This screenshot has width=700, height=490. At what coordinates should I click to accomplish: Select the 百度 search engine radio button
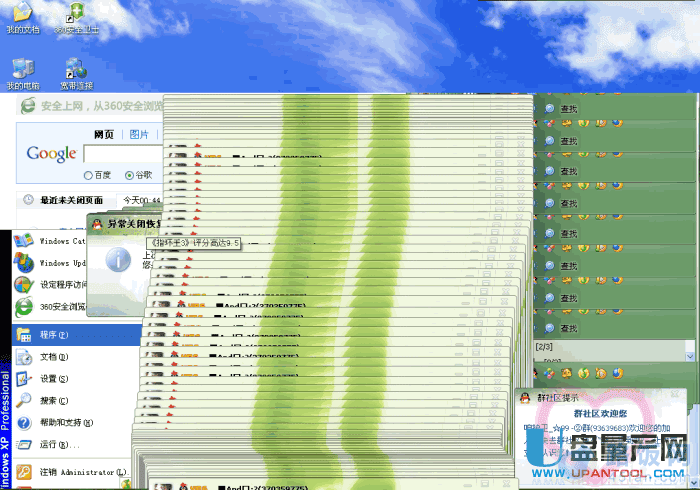click(x=88, y=175)
